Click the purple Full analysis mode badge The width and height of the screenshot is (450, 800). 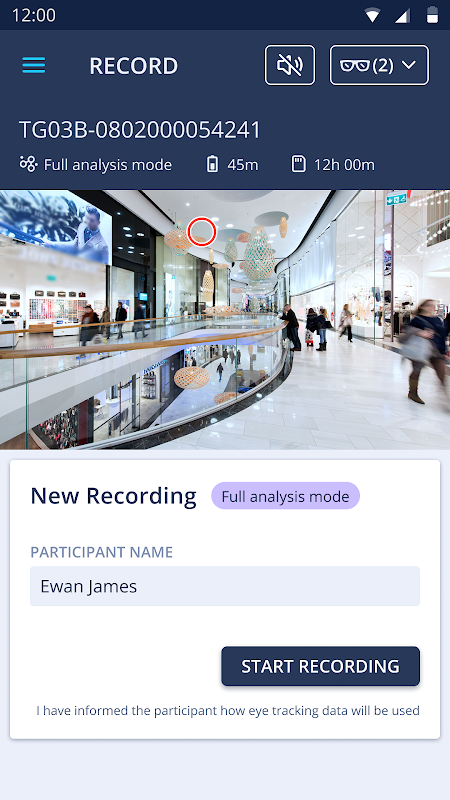tap(286, 496)
